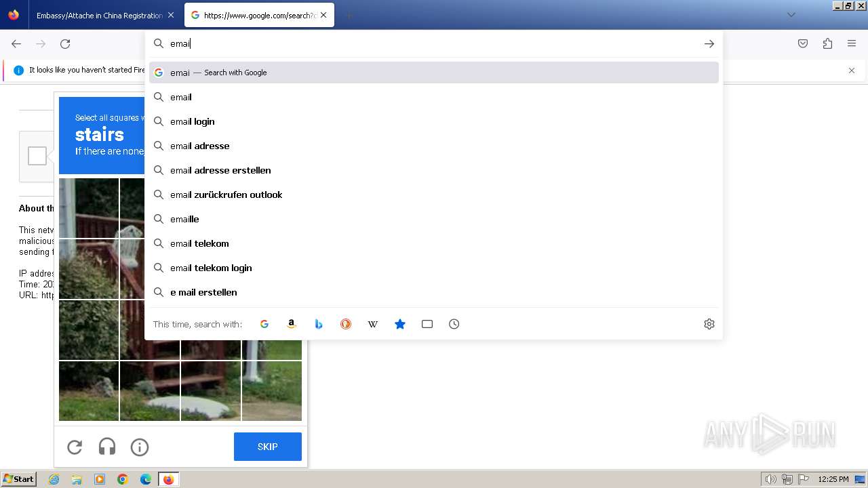
Task: Open volume control in system tray
Action: coord(771,479)
